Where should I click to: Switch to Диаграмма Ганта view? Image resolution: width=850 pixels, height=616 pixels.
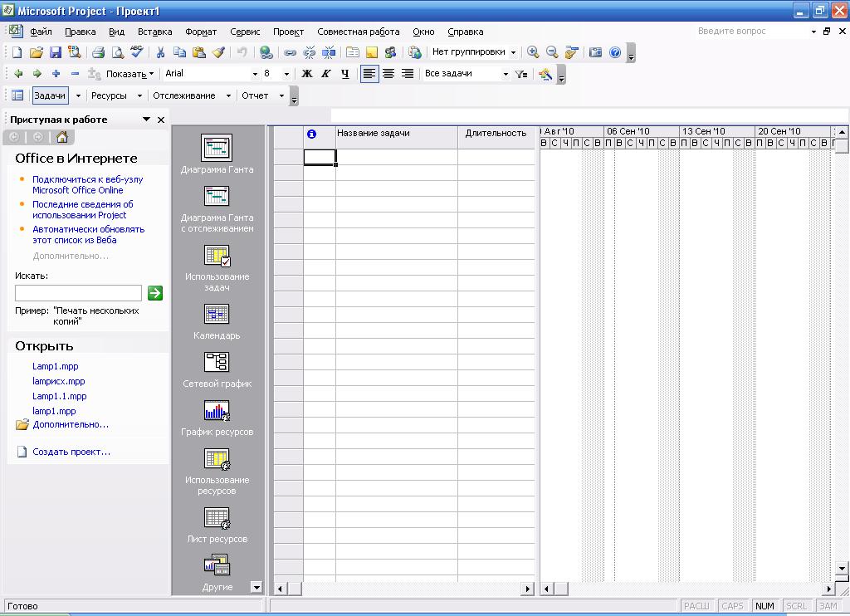click(217, 154)
